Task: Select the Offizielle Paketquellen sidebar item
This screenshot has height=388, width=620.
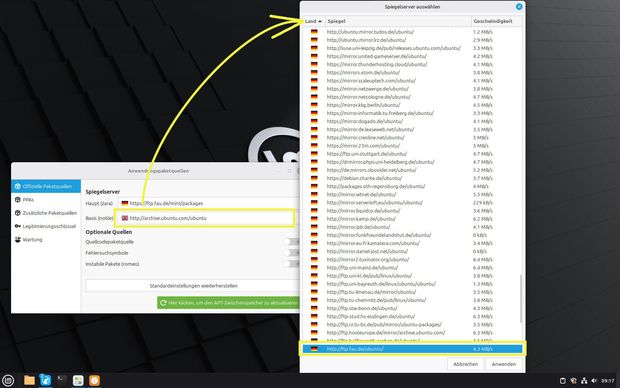Action: (46, 186)
